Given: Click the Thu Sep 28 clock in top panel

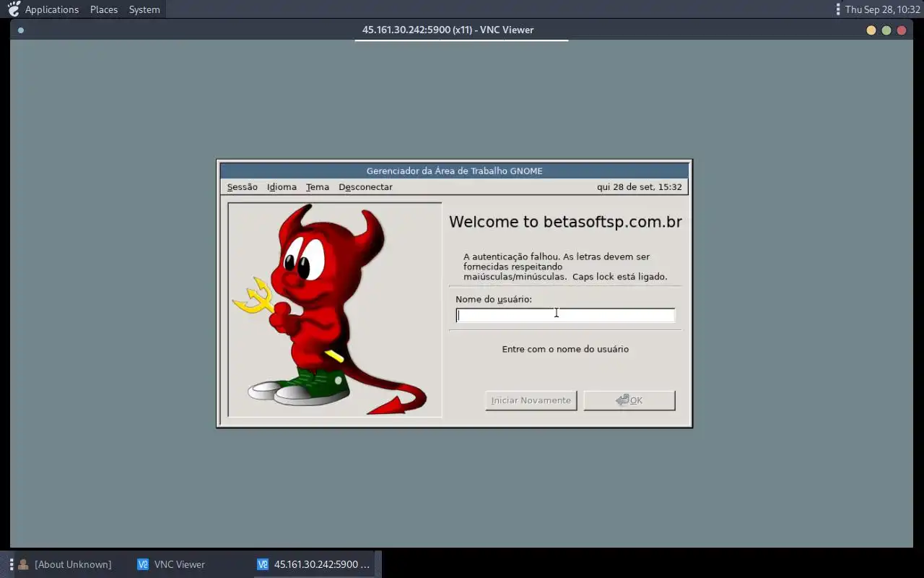Looking at the screenshot, I should pyautogui.click(x=882, y=9).
